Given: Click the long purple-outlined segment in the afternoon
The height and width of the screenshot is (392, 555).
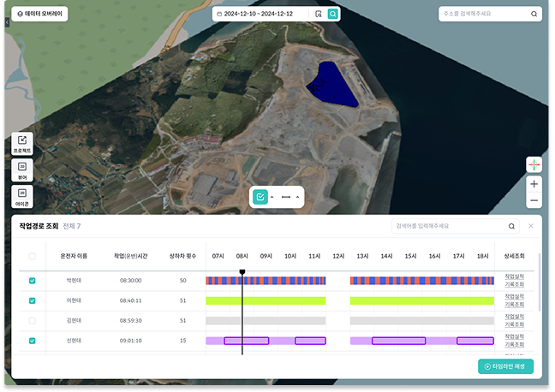Looking at the screenshot, I should 398,341.
